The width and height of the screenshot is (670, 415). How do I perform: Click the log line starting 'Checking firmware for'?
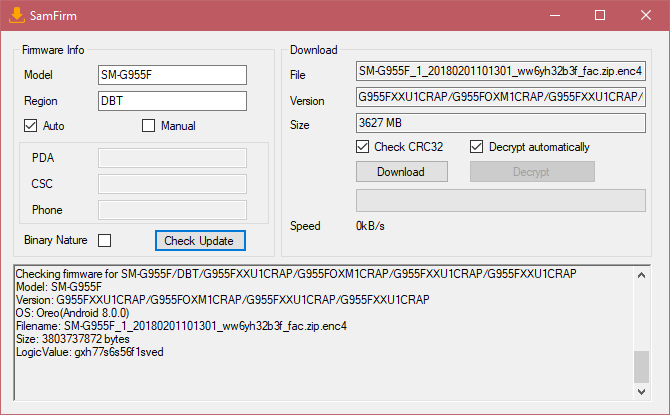(296, 274)
